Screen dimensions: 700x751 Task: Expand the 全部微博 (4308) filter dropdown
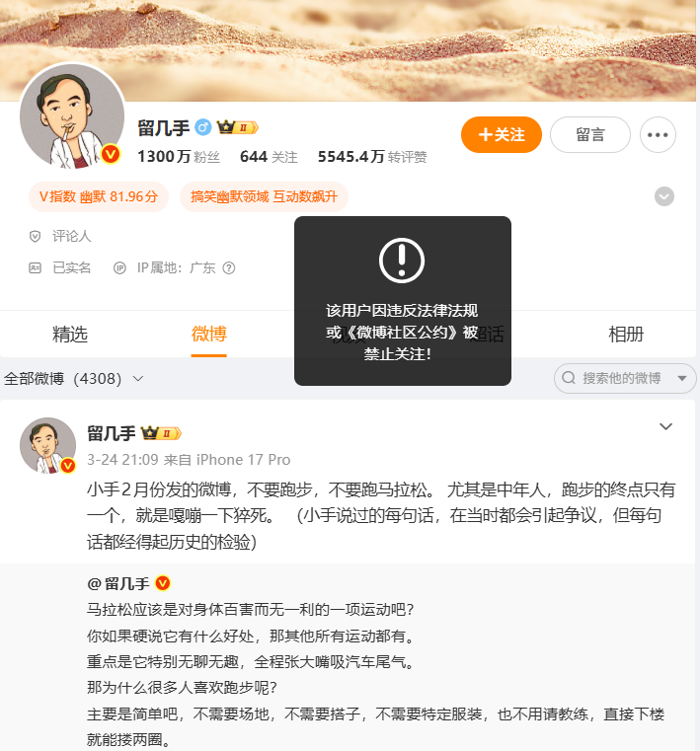point(73,379)
